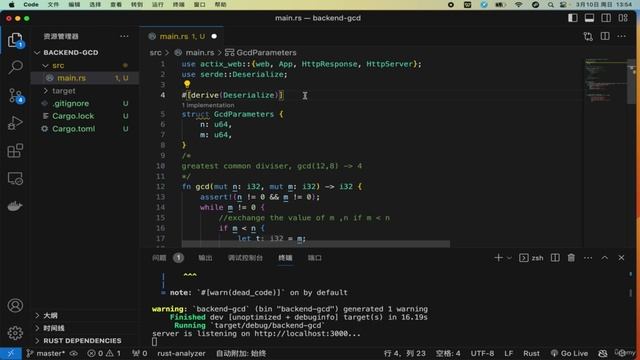640x360 pixels.
Task: Open changes compare icon in editor toolbar
Action: 588,36
